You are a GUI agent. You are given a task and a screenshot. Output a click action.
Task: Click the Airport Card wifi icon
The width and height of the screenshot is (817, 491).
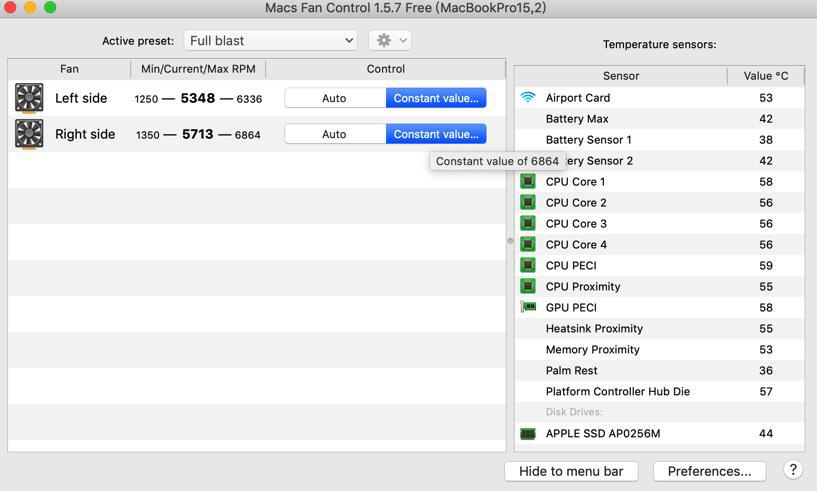pyautogui.click(x=528, y=97)
